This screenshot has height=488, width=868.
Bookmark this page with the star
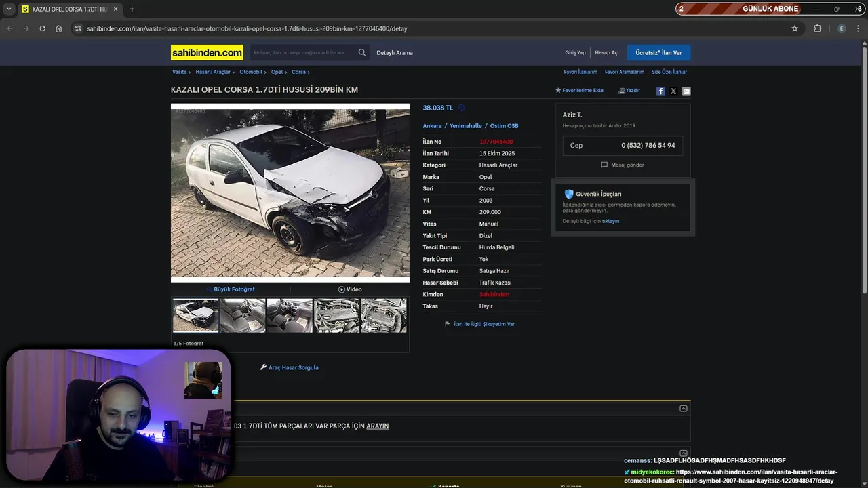795,28
